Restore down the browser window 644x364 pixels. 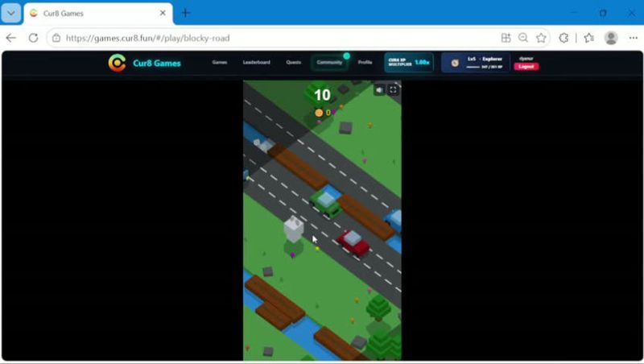(x=602, y=13)
